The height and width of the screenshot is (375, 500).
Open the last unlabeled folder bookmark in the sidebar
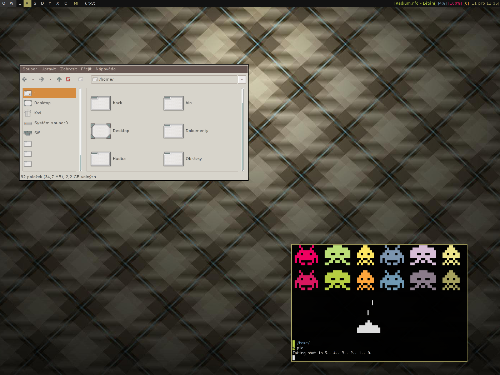28,164
